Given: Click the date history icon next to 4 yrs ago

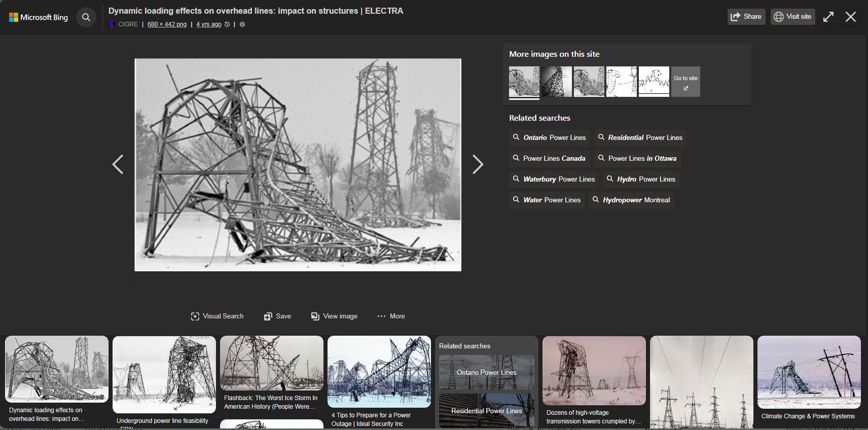Looking at the screenshot, I should (227, 24).
